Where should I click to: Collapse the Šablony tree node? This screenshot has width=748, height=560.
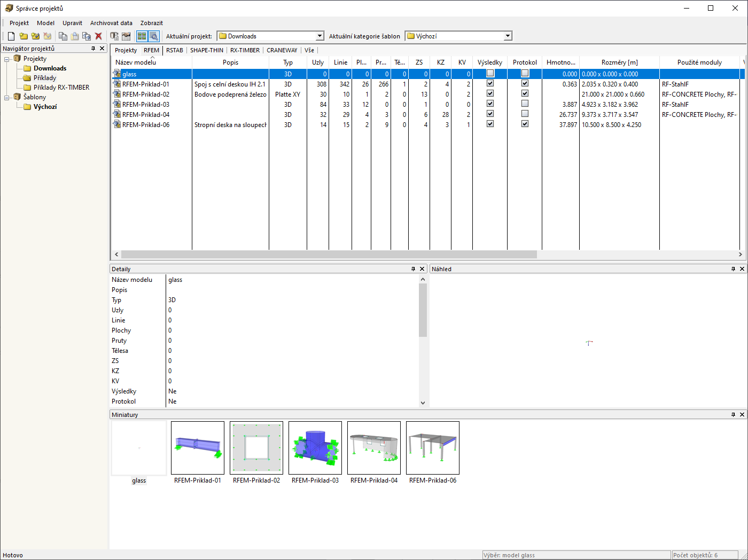coord(7,98)
